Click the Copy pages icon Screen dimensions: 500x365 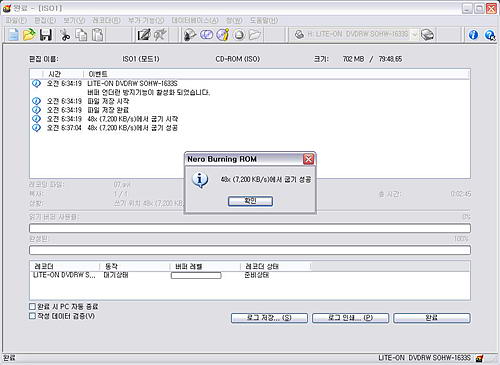click(x=81, y=35)
